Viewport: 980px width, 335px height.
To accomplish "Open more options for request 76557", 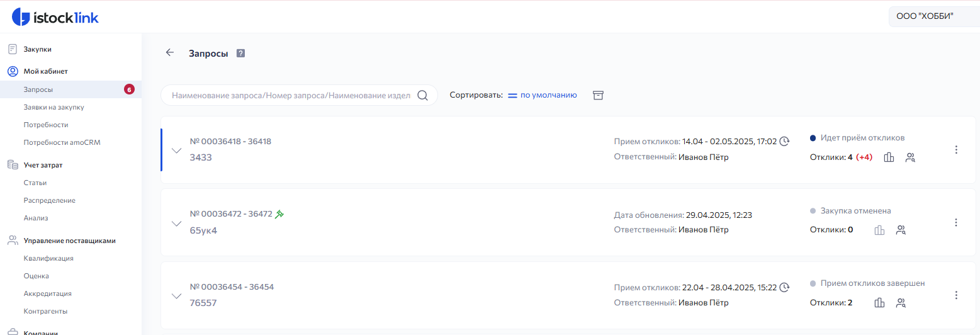I will click(x=956, y=295).
